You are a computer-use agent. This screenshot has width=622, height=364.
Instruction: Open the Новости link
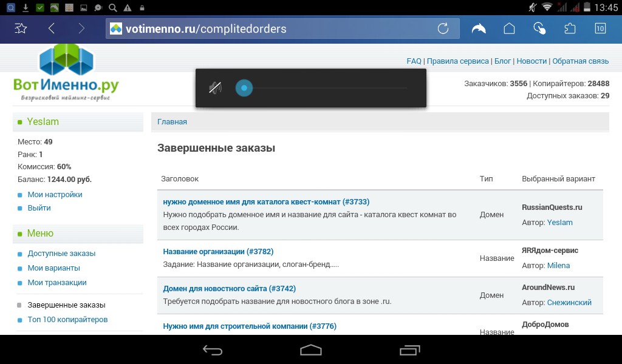pos(531,61)
